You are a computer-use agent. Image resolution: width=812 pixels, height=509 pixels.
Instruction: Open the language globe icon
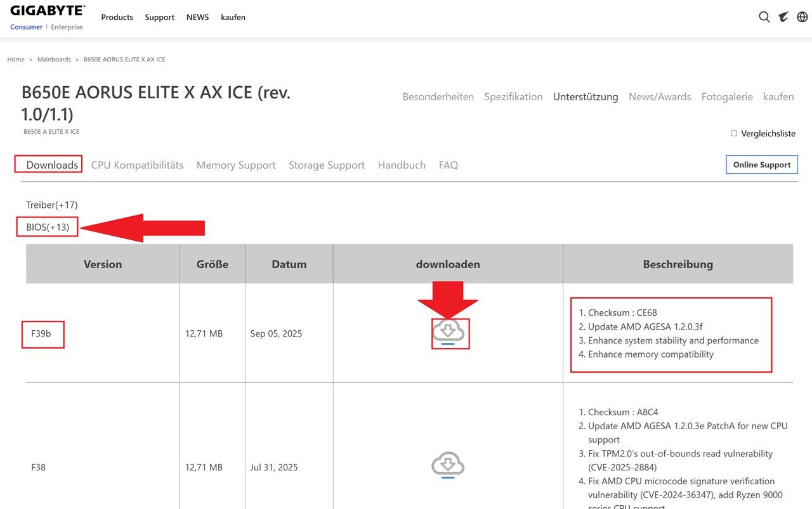[802, 17]
